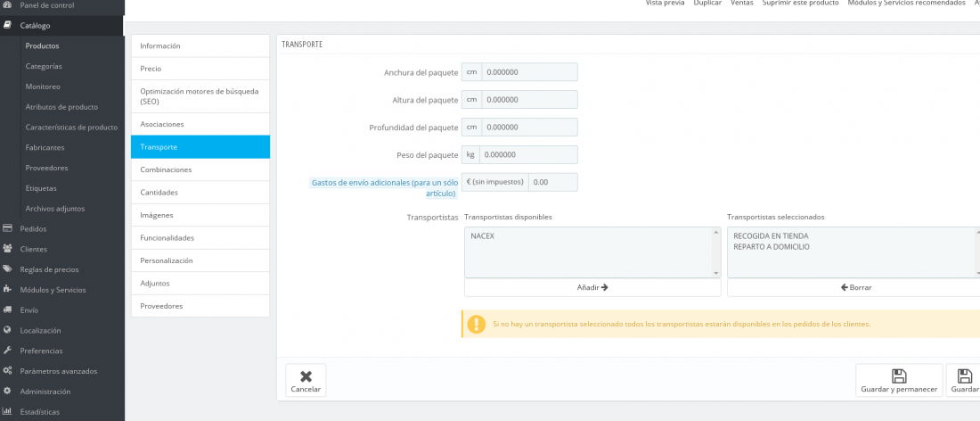Click Ventas in the top toolbar

tap(742, 4)
